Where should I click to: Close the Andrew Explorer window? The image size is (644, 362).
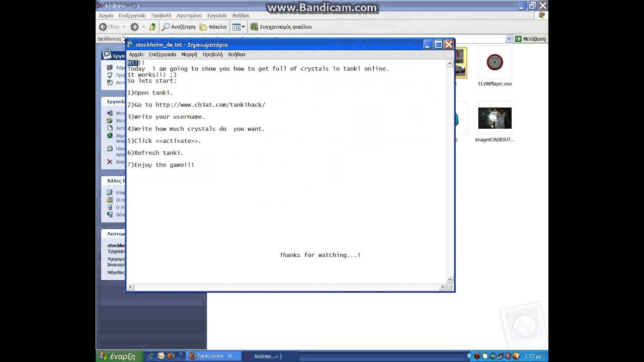click(x=543, y=6)
